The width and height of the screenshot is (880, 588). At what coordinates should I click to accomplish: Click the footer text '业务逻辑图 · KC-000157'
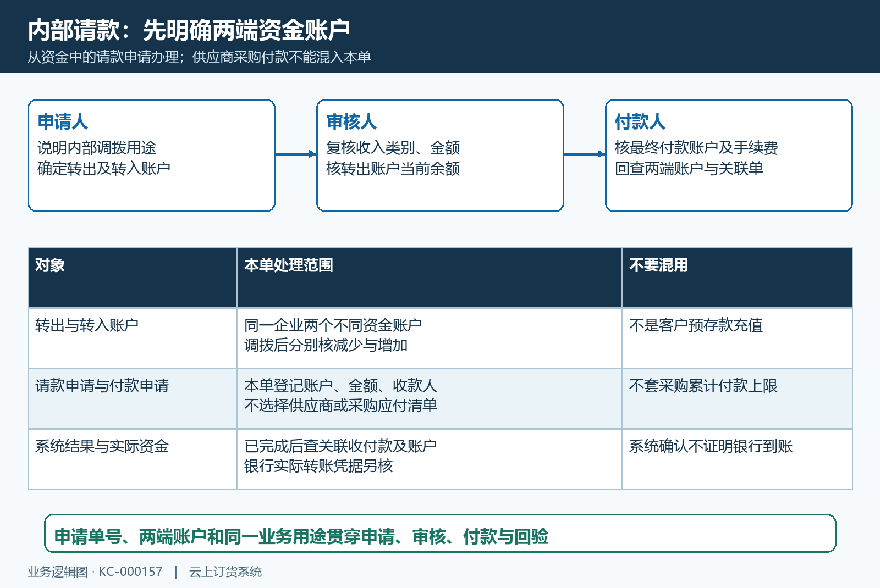[95, 572]
